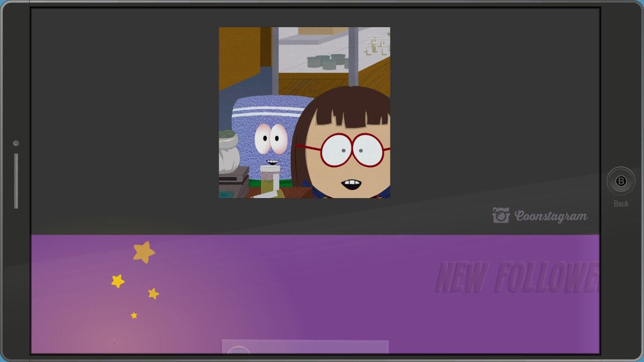Click the Coonstagram script text
The height and width of the screenshot is (362, 644).
tap(551, 216)
